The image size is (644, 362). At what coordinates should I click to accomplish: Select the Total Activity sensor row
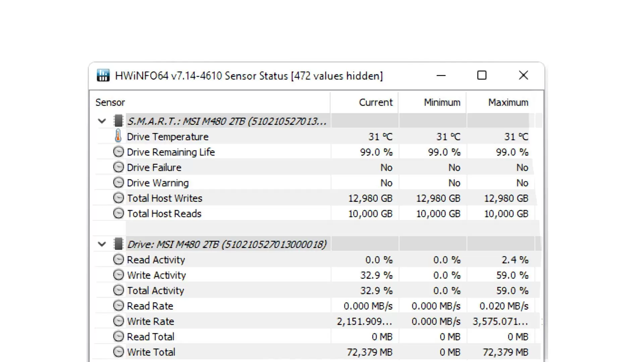155,291
